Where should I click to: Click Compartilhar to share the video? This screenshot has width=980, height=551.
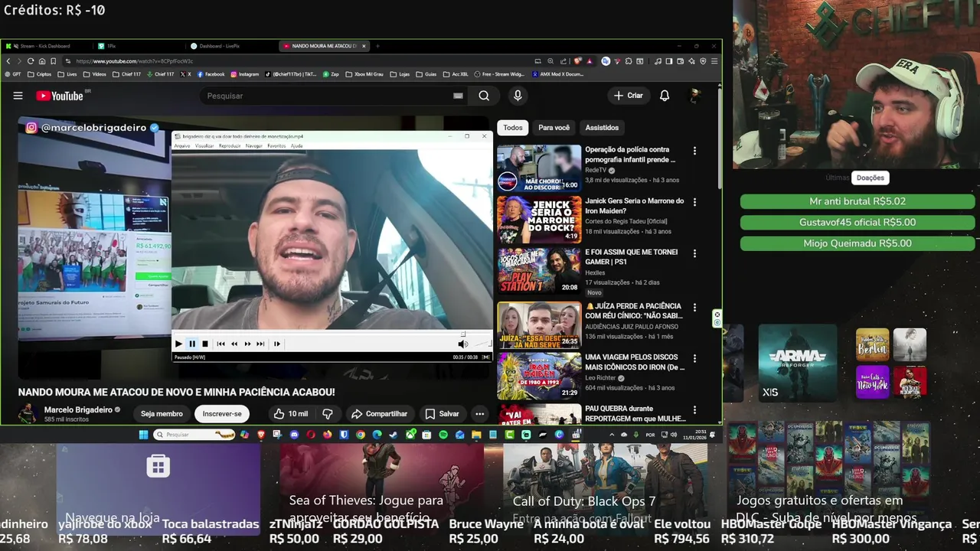(379, 414)
